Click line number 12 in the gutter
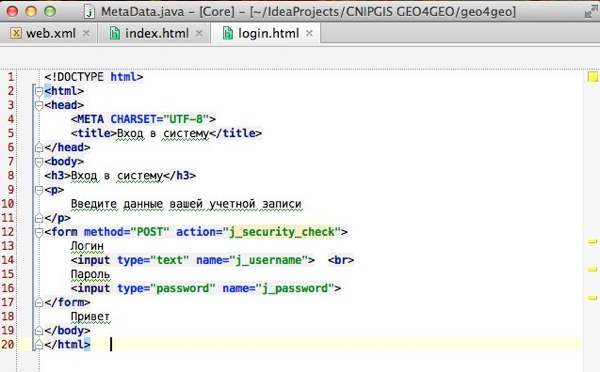Screen dimensions: 600x372 pos(8,232)
